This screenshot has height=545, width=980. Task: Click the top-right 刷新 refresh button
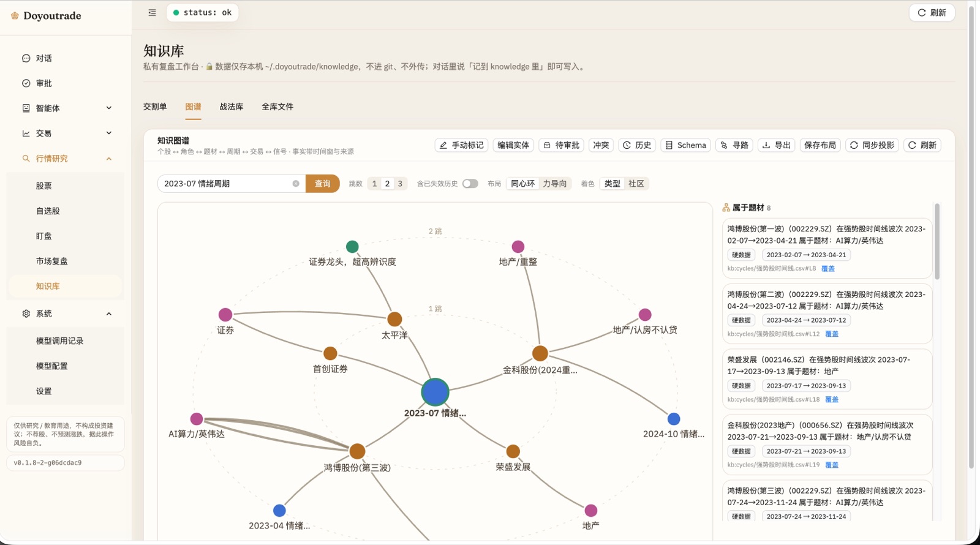tap(932, 12)
